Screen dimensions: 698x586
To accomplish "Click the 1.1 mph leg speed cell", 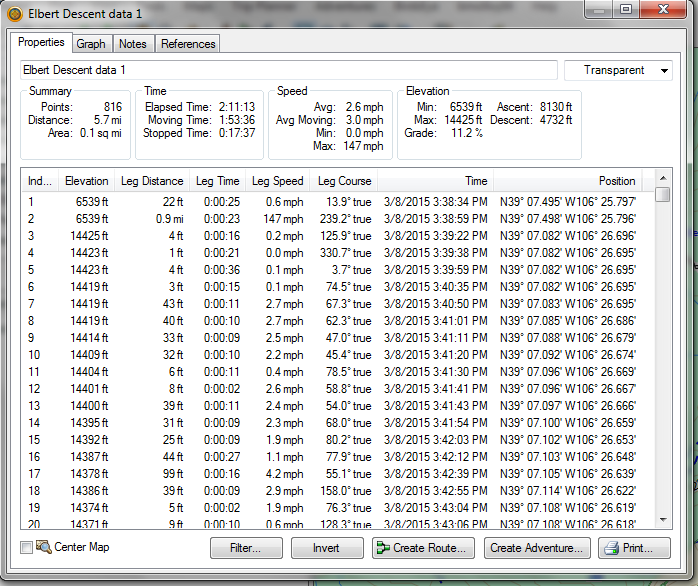I will coord(284,457).
